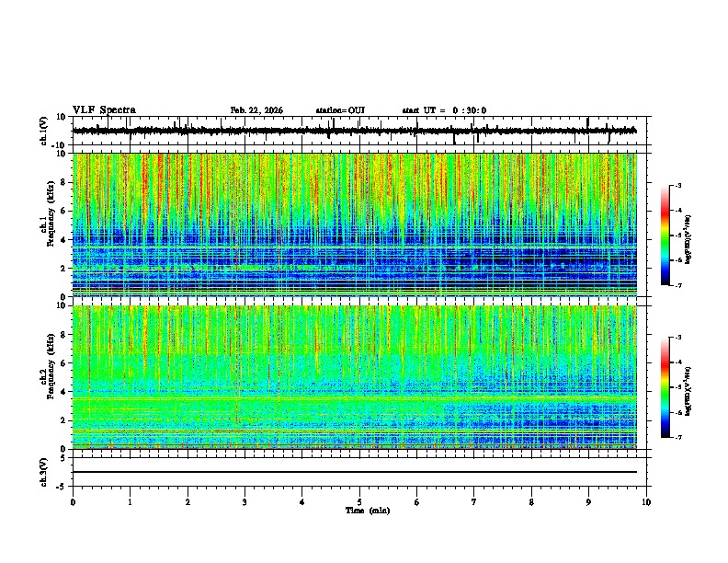Click the ch.1 voltage waveform trace panel
This screenshot has width=728, height=563.
[361, 131]
